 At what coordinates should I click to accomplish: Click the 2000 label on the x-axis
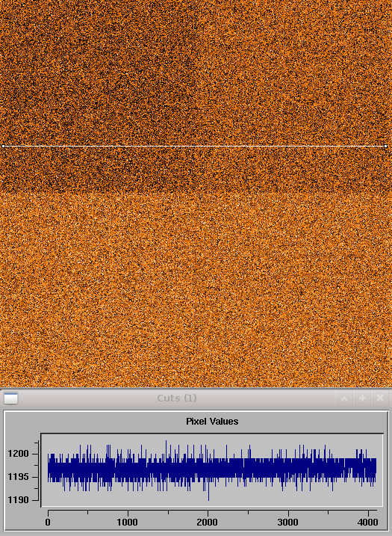pos(208,523)
